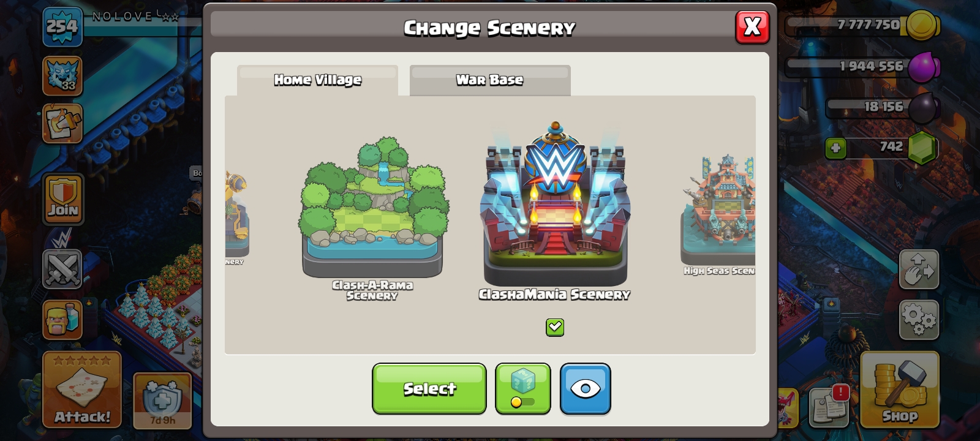The width and height of the screenshot is (980, 441).
Task: Open the barbarian army training icon
Action: (62, 319)
